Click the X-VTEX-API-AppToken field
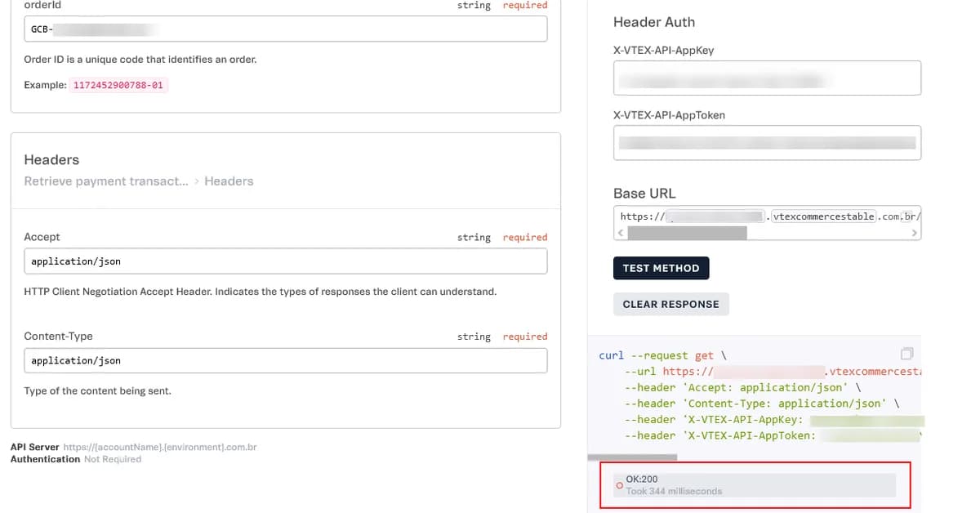 tap(766, 142)
